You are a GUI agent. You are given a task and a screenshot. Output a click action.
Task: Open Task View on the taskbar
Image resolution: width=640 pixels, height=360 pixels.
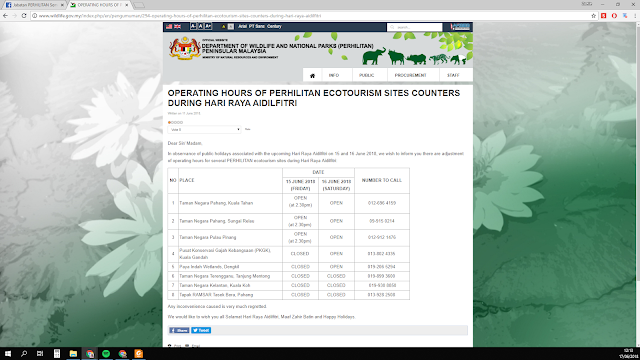click(x=40, y=353)
